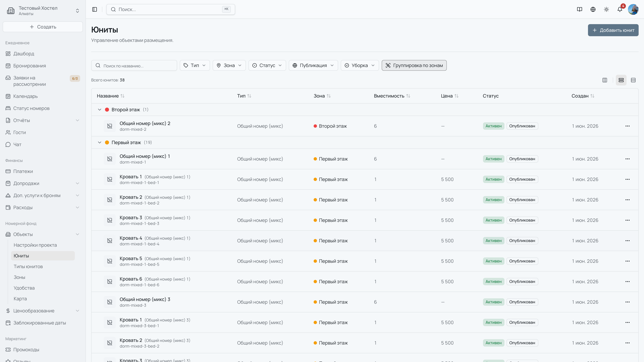The width and height of the screenshot is (644, 362).
Task: Open Карта sub-item
Action: [43, 299]
